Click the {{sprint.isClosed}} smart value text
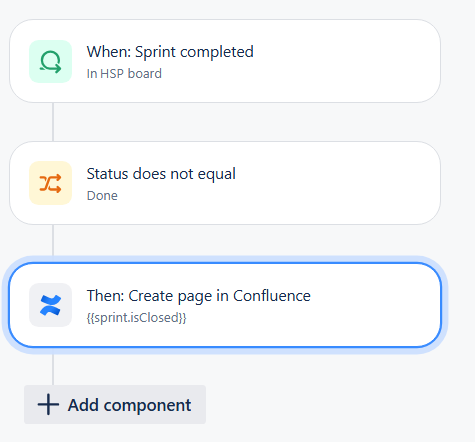 (136, 318)
